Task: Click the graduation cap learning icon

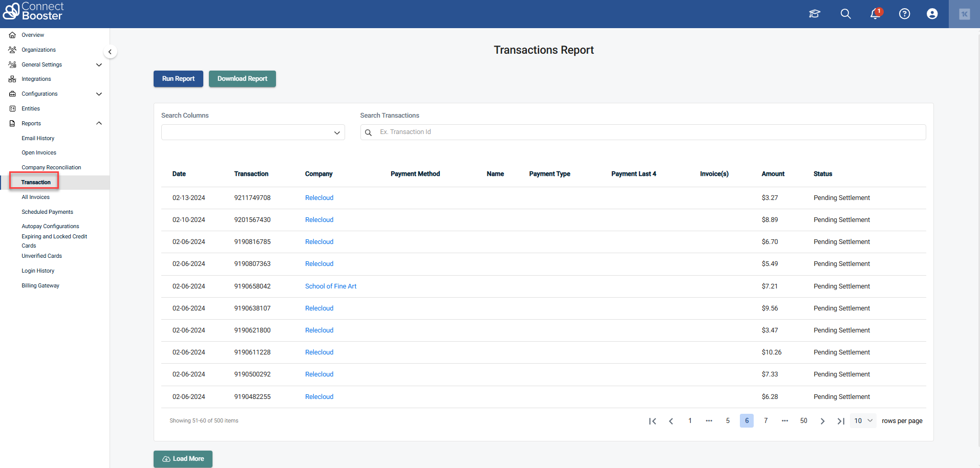Action: (x=815, y=14)
